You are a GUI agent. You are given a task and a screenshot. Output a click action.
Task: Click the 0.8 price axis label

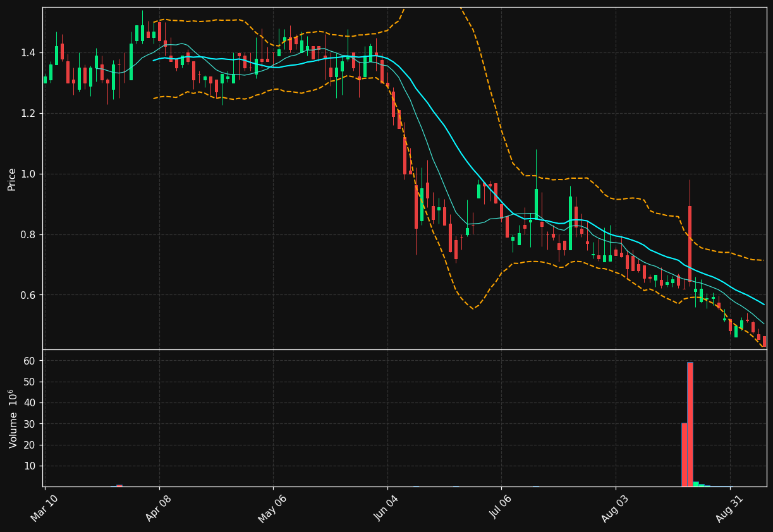tap(30, 234)
